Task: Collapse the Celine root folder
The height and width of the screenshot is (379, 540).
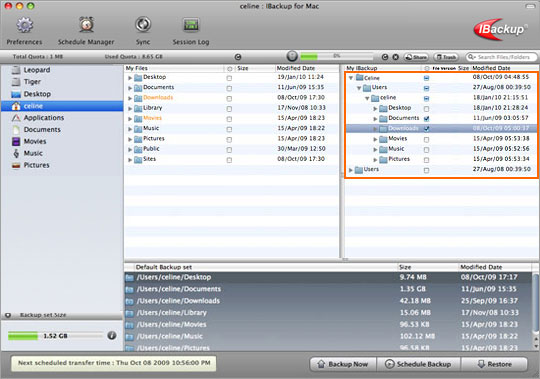Action: 351,78
